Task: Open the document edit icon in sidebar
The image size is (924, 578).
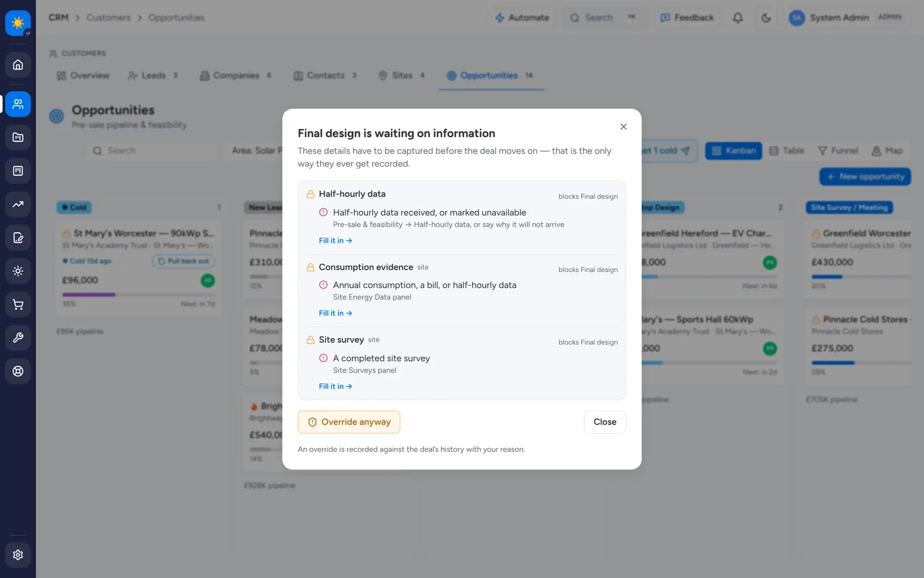Action: click(x=18, y=237)
